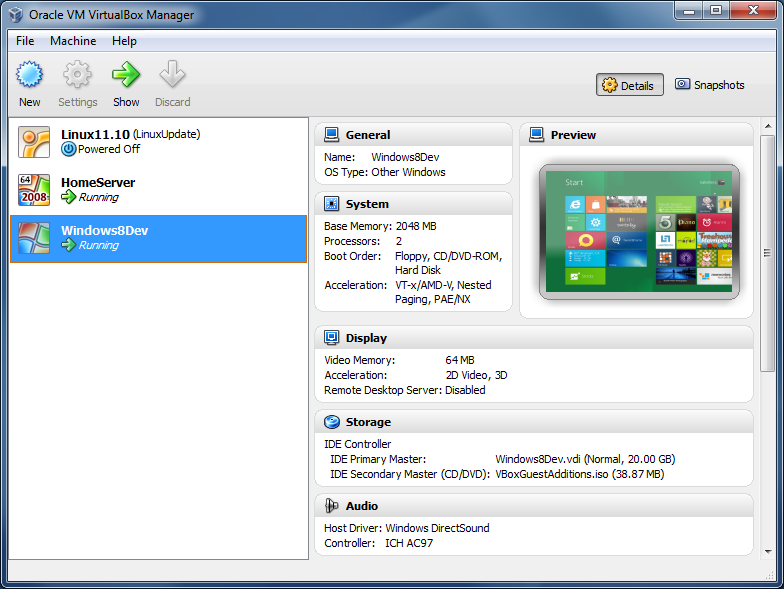
Task: Click the Windows8Dev.vdi disk entry
Action: pyautogui.click(x=585, y=459)
